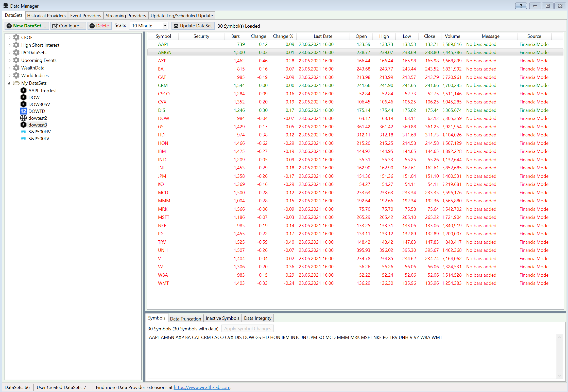The height and width of the screenshot is (392, 568).
Task: Expand the CBOE tree node
Action: click(9, 37)
